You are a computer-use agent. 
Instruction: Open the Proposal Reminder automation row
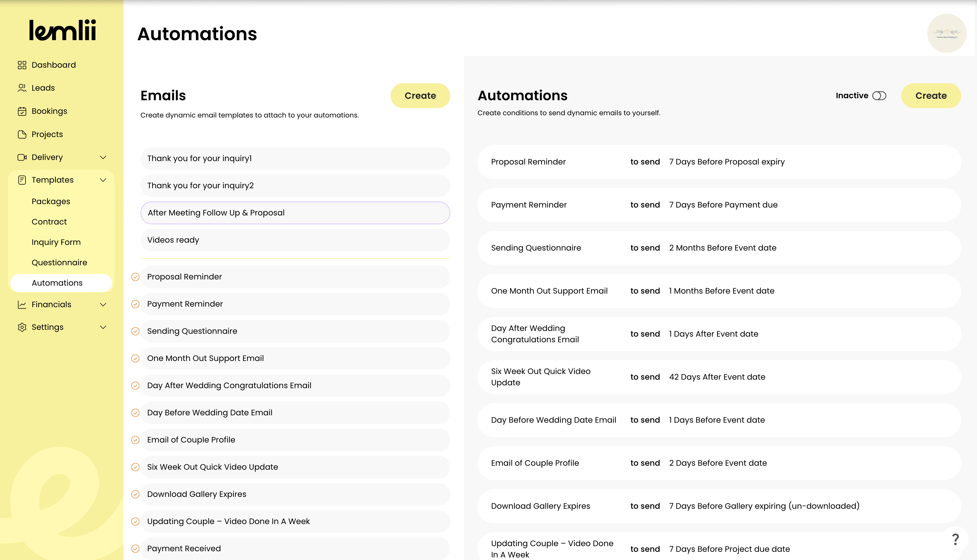click(x=719, y=162)
